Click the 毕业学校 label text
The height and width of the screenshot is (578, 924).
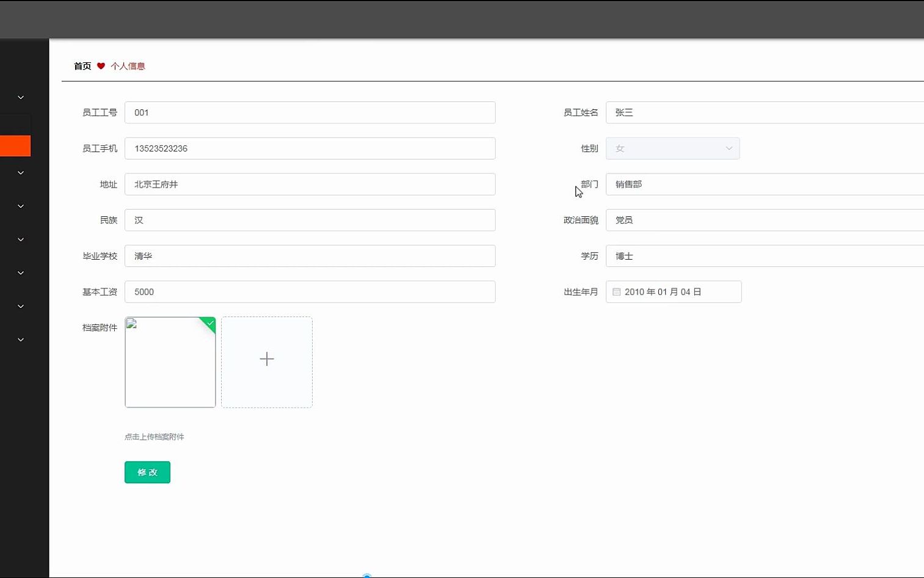click(100, 256)
